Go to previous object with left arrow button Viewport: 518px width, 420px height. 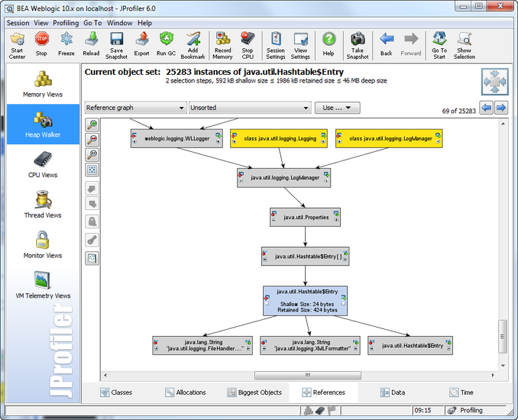(486, 108)
